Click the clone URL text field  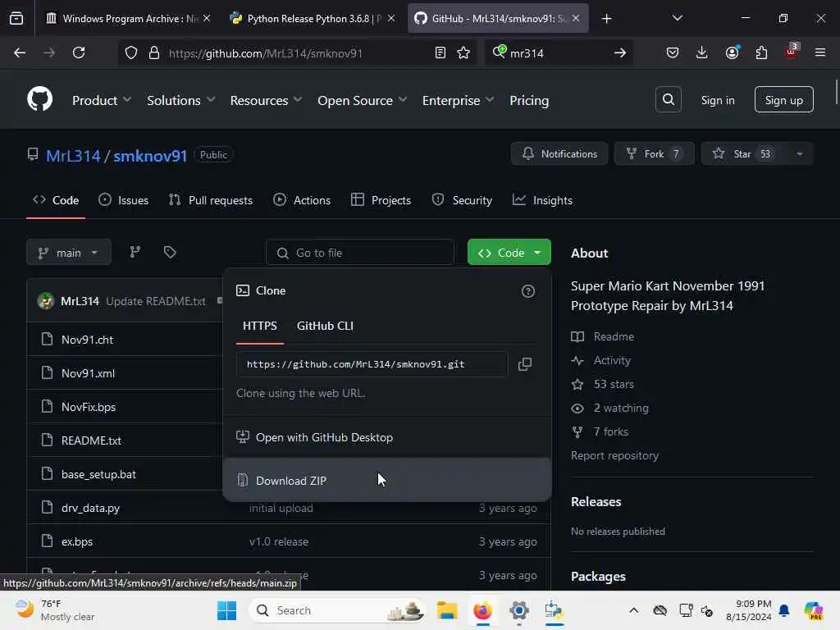click(372, 364)
